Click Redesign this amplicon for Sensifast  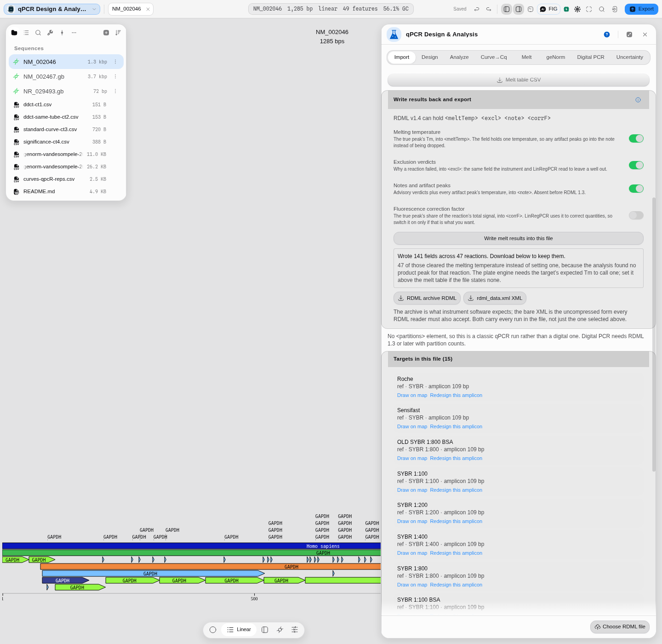pyautogui.click(x=456, y=426)
